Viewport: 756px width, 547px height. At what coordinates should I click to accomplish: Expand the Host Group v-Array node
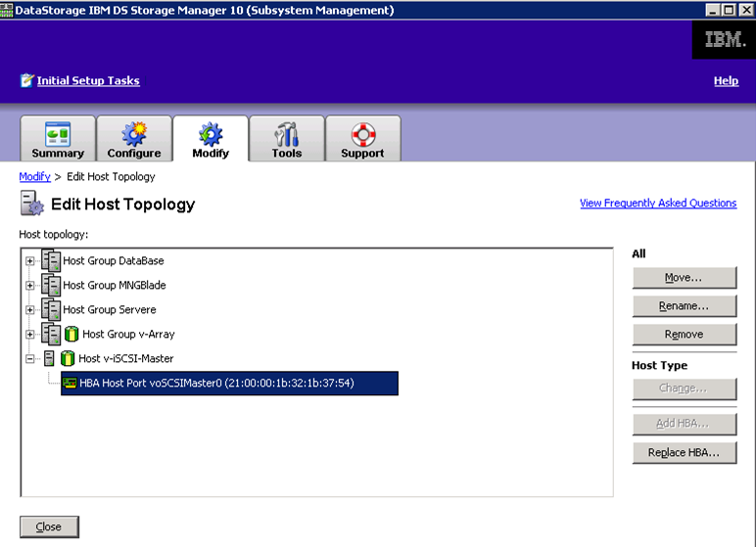click(30, 335)
